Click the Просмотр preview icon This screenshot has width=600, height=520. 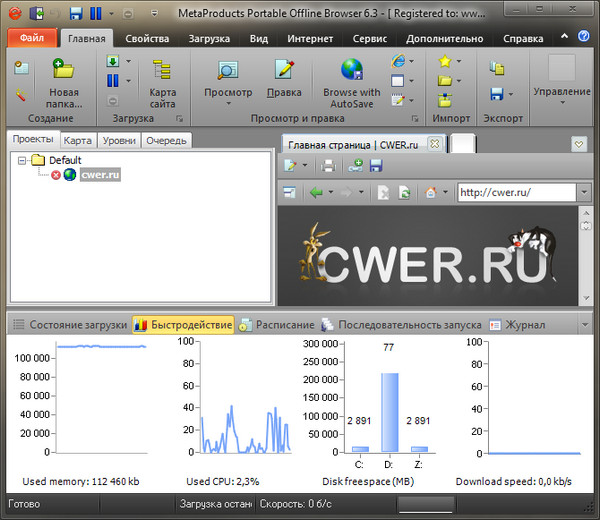(x=228, y=72)
